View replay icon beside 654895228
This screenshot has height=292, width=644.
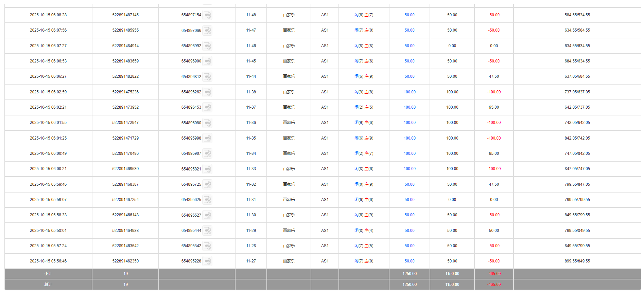207,261
